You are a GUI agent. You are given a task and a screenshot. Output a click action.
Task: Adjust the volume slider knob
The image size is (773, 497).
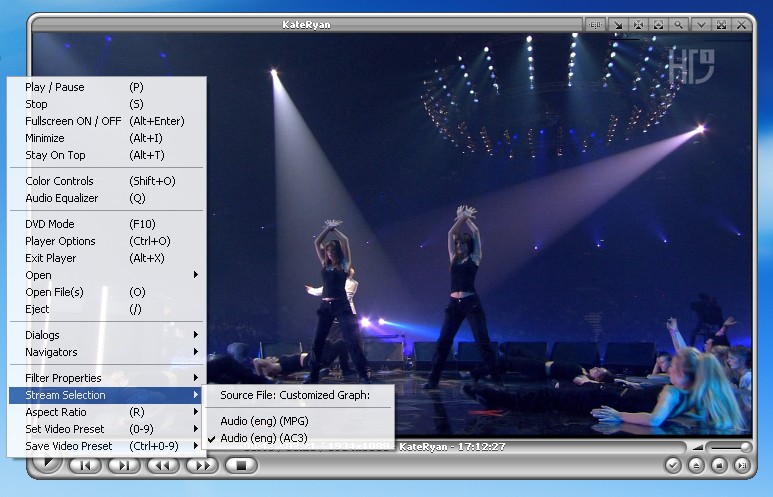(746, 447)
